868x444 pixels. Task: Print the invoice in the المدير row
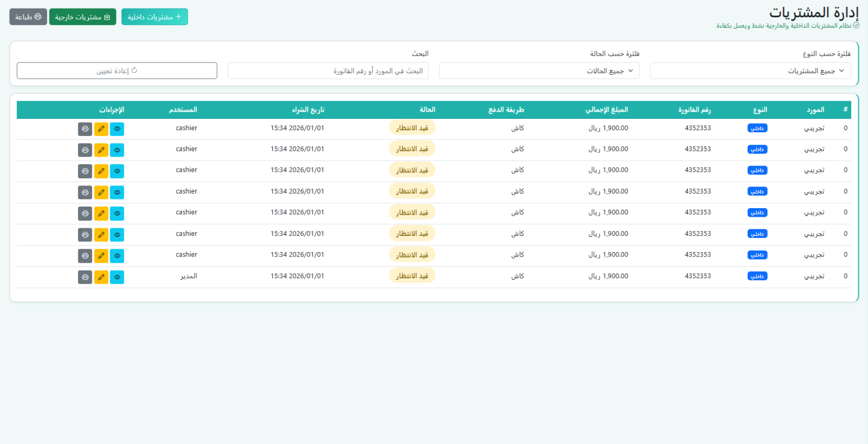85,277
